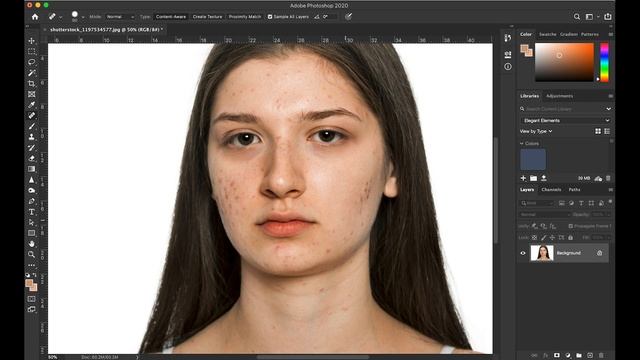
Task: Toggle Sample All Layers checkbox
Action: click(270, 17)
